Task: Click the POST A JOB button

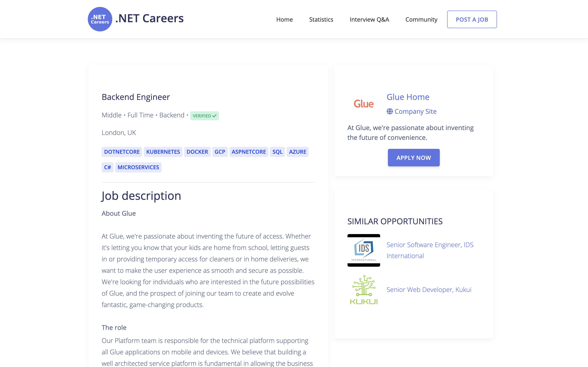Action: pos(472,19)
